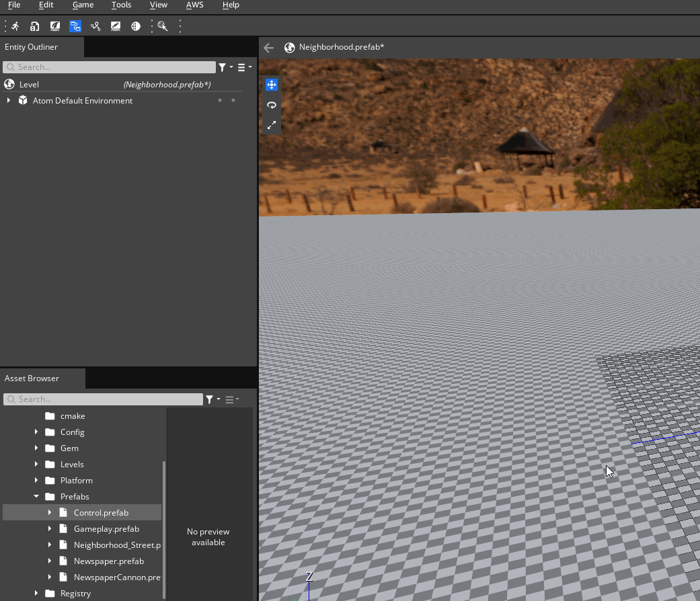The width and height of the screenshot is (700, 601).
Task: Open the Edit menu
Action: pyautogui.click(x=46, y=5)
